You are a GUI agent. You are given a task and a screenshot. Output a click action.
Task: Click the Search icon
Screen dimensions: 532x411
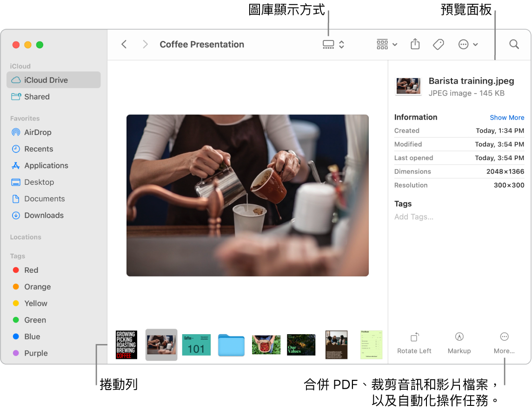513,44
